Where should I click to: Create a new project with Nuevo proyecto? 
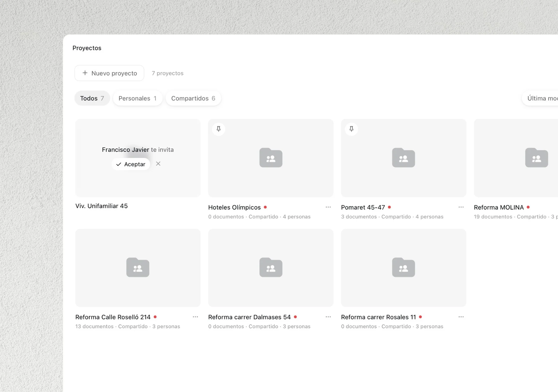[x=109, y=73]
